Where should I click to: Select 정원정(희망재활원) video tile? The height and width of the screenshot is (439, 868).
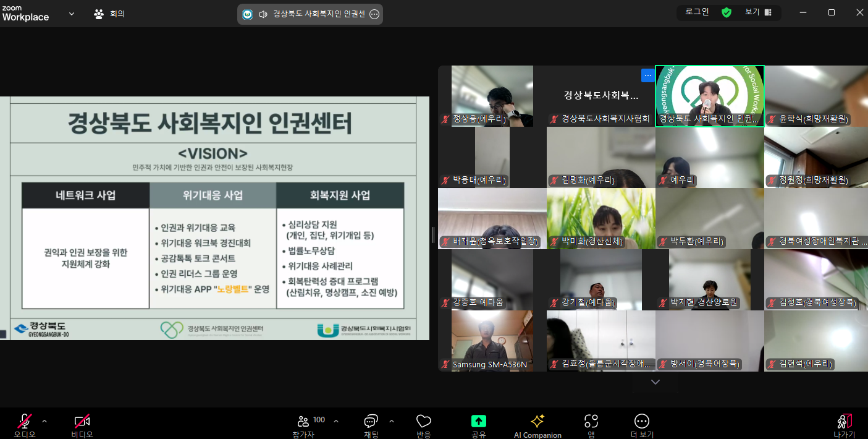[x=816, y=157]
